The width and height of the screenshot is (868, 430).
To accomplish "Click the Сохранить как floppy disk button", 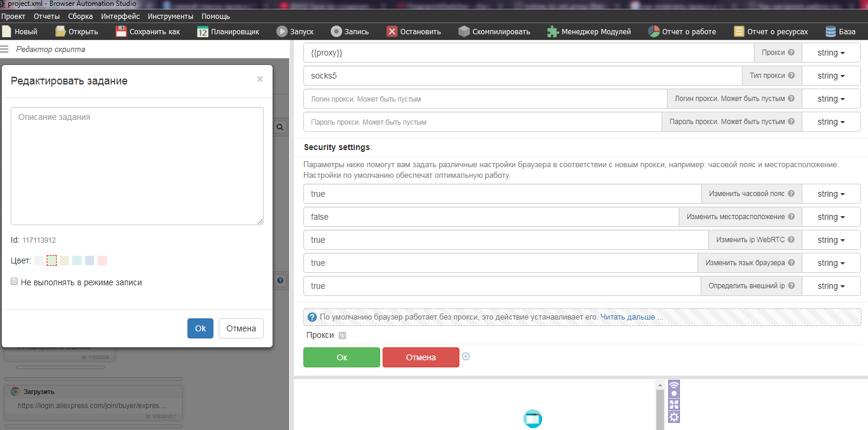I will coord(148,31).
